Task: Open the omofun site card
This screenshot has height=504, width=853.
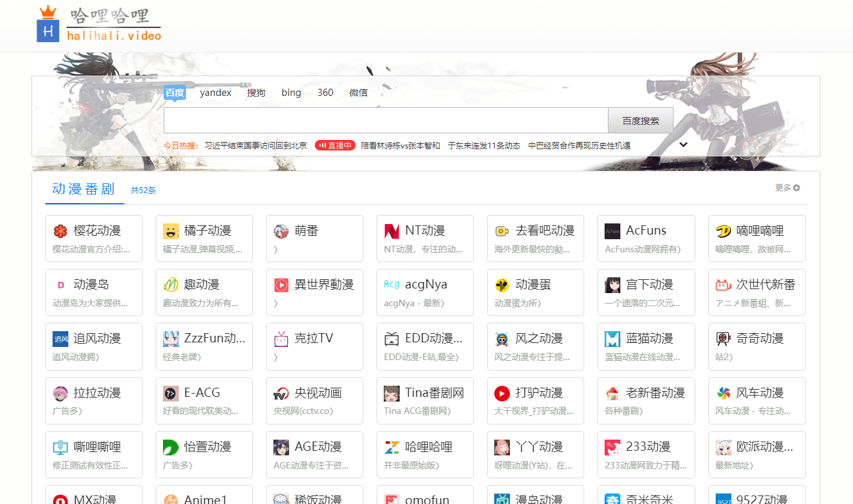Action: (425, 495)
